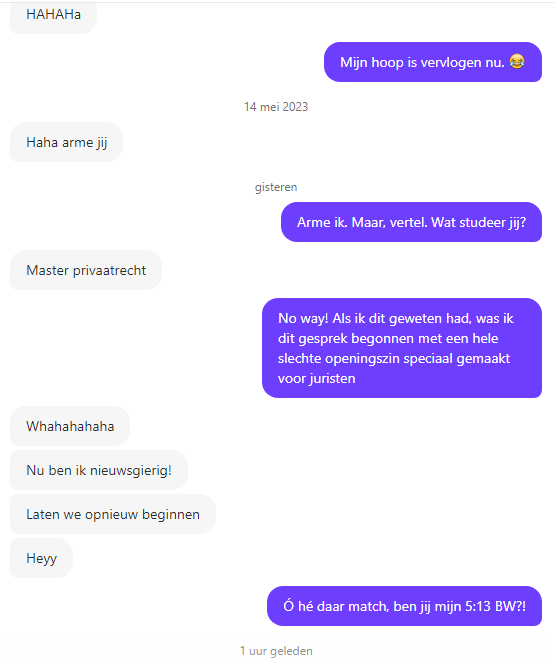Click the laughing-crying emoji in purple message
The height and width of the screenshot is (660, 554).
tap(517, 62)
